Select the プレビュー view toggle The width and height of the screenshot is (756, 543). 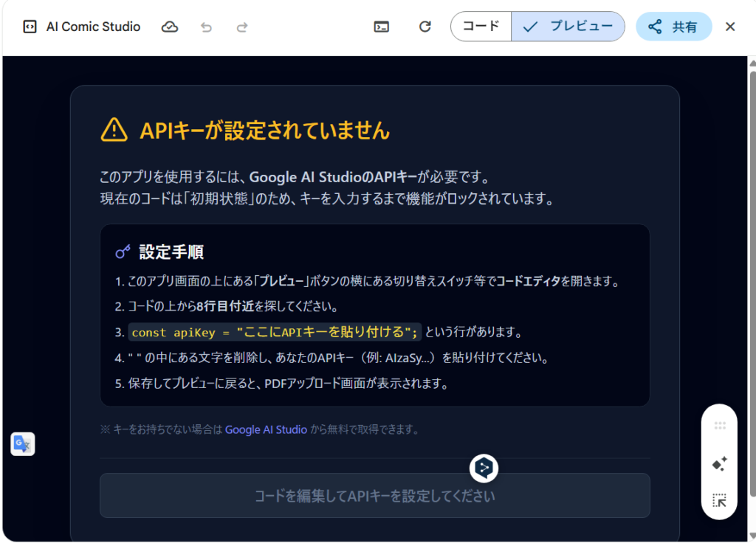pyautogui.click(x=568, y=27)
